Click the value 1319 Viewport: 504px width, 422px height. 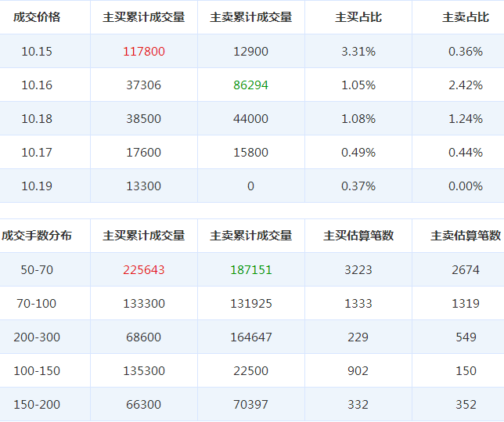pyautogui.click(x=466, y=304)
